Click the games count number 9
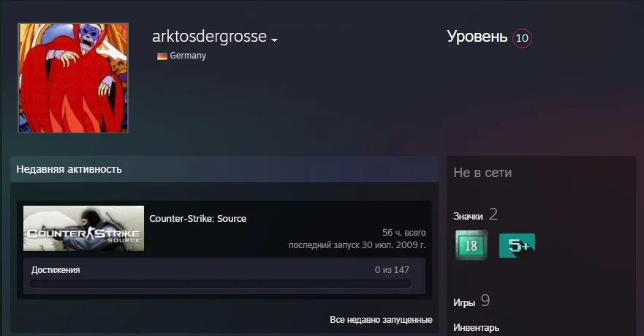This screenshot has width=644, height=336. click(x=485, y=301)
